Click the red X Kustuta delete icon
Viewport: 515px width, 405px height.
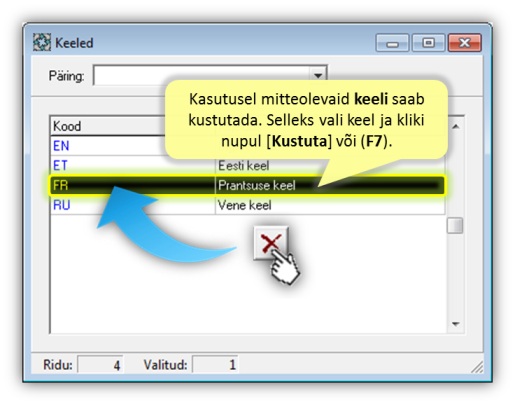[x=271, y=243]
